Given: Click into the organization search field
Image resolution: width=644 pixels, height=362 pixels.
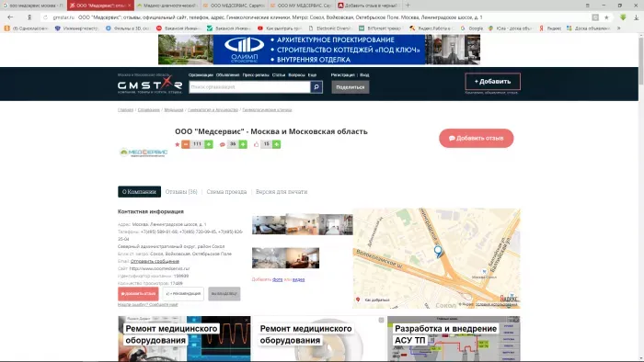Looking at the screenshot, I should point(249,87).
